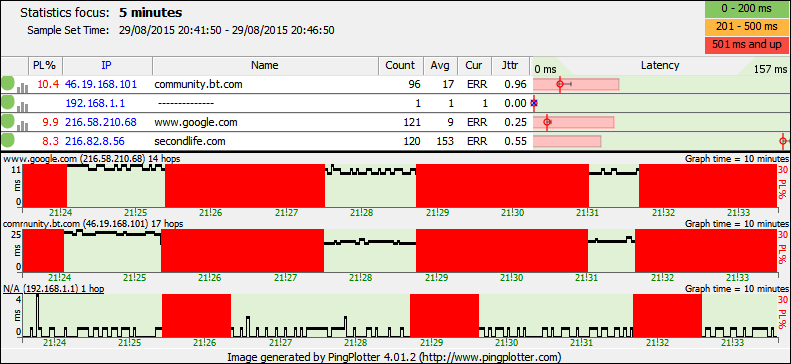Click 21:28 marker on google.com timeline
The height and width of the screenshot is (364, 791).
coord(362,212)
